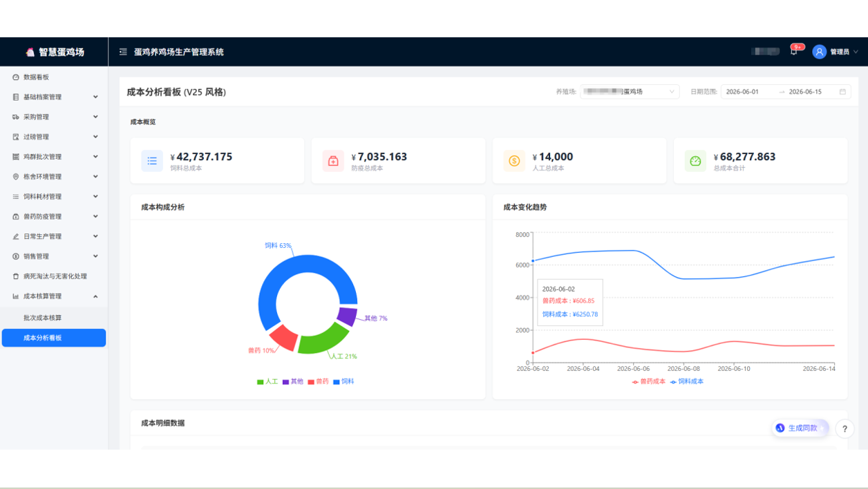Click the total cost gauge icon
Screen dimensions: 868x489
[x=695, y=161]
